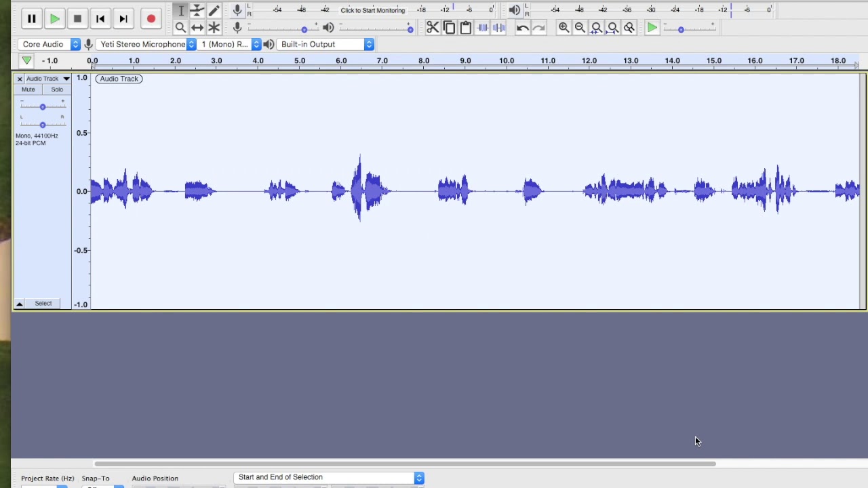Open the 1 (Mono) recording channels dropdown
The image size is (868, 488).
[x=229, y=44]
